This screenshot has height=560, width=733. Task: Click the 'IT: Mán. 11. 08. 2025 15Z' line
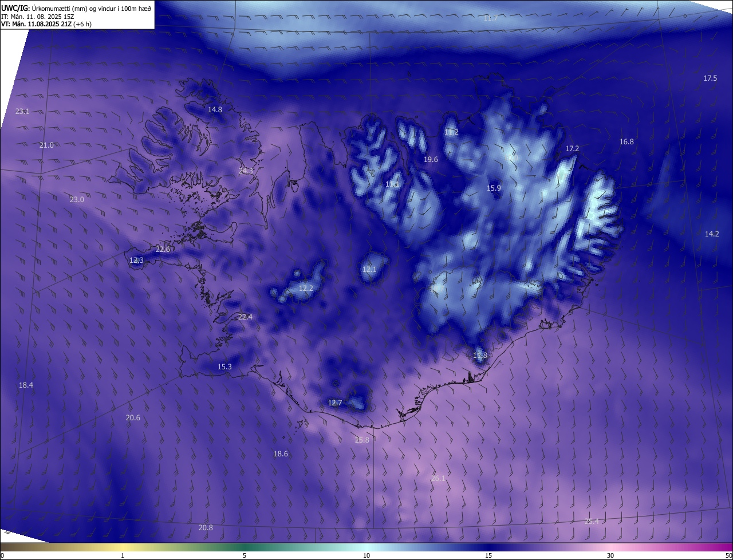coord(38,16)
